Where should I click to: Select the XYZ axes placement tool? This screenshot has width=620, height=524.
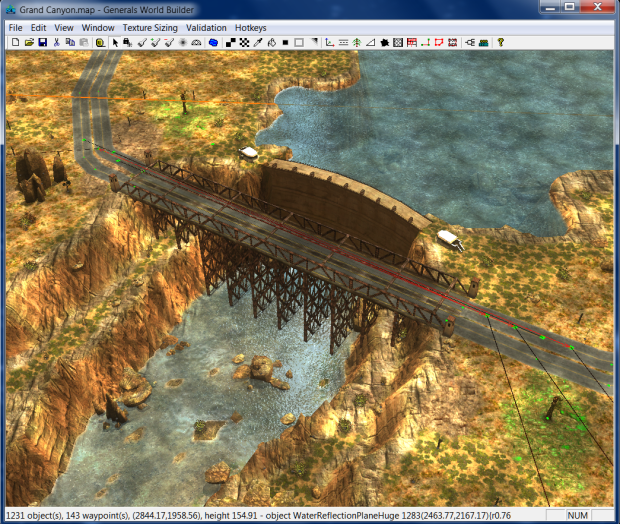click(329, 42)
